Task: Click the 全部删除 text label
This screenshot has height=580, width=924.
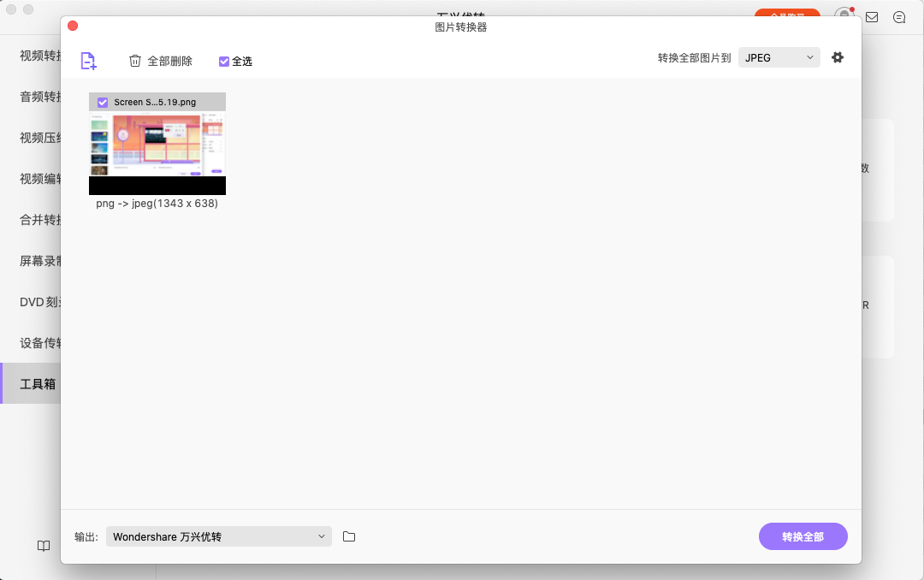Action: click(169, 62)
